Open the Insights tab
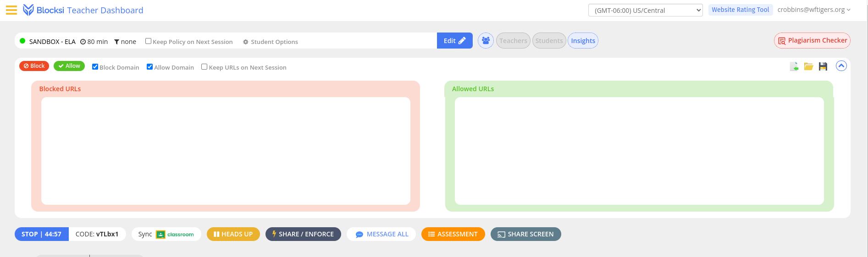Image resolution: width=868 pixels, height=257 pixels. 583,41
